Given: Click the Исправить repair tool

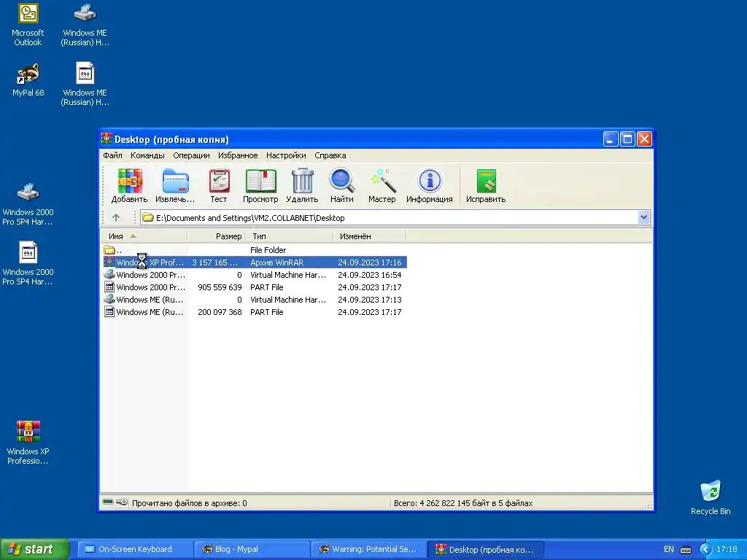Looking at the screenshot, I should (x=486, y=186).
